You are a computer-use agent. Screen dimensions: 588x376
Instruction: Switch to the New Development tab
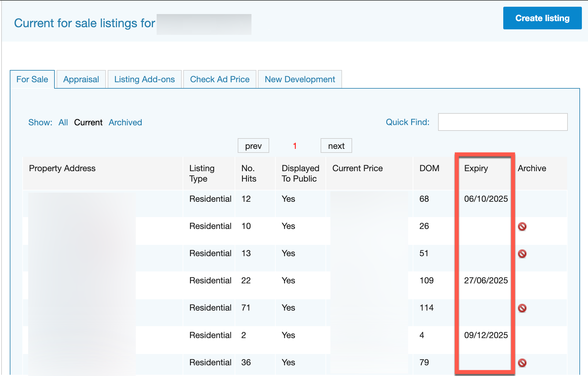tap(300, 79)
